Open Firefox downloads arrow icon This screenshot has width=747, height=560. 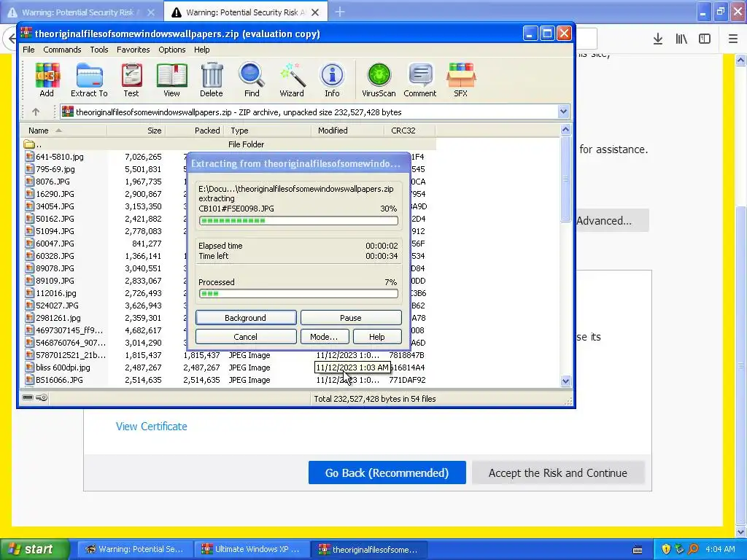coord(658,39)
